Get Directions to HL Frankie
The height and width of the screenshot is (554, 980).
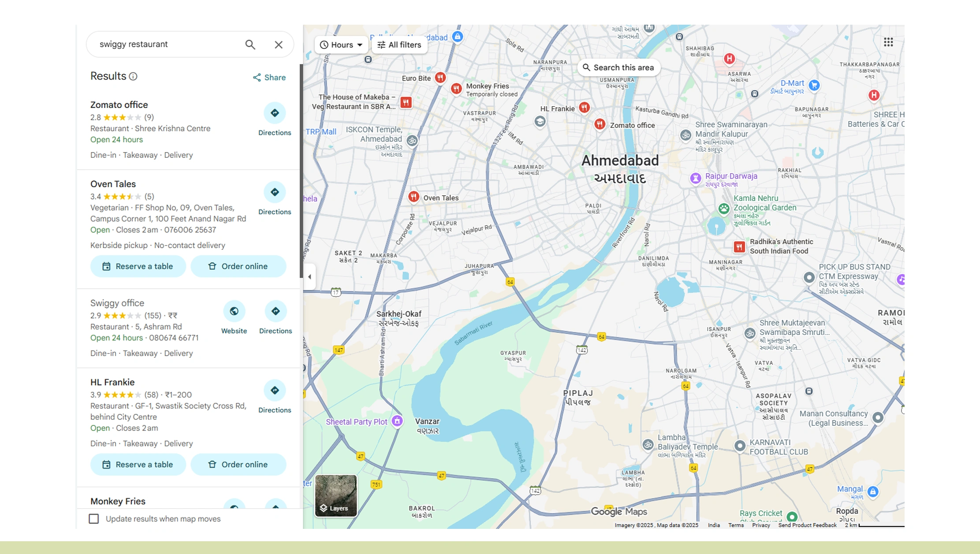click(274, 390)
